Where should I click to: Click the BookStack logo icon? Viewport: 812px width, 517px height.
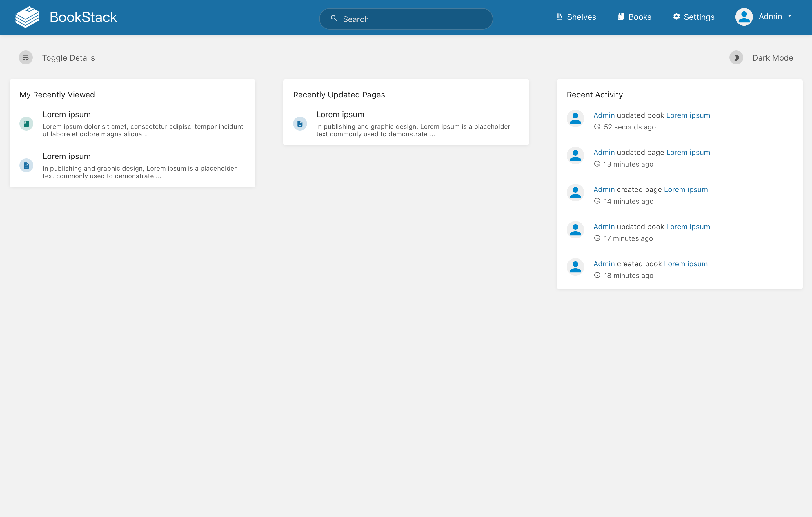27,17
